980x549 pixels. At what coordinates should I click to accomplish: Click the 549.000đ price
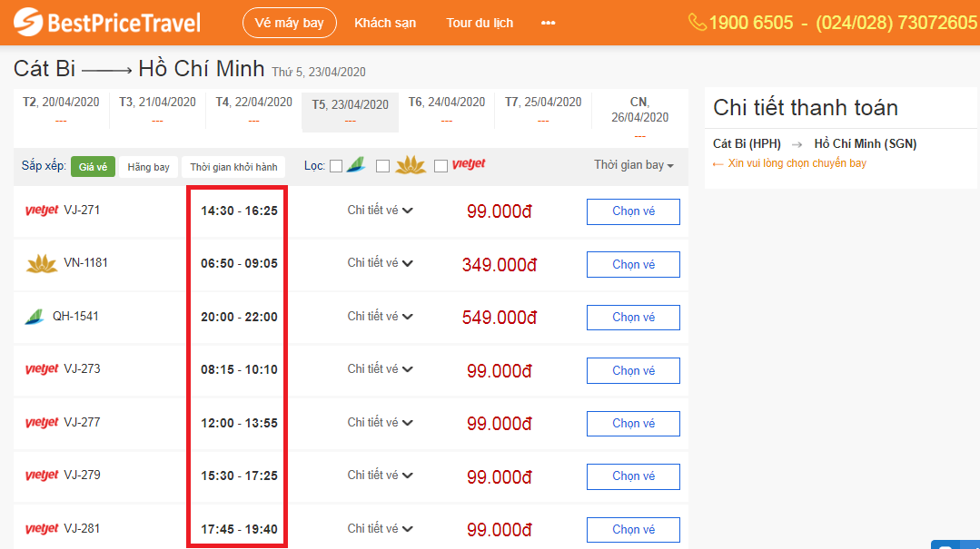[x=500, y=318]
